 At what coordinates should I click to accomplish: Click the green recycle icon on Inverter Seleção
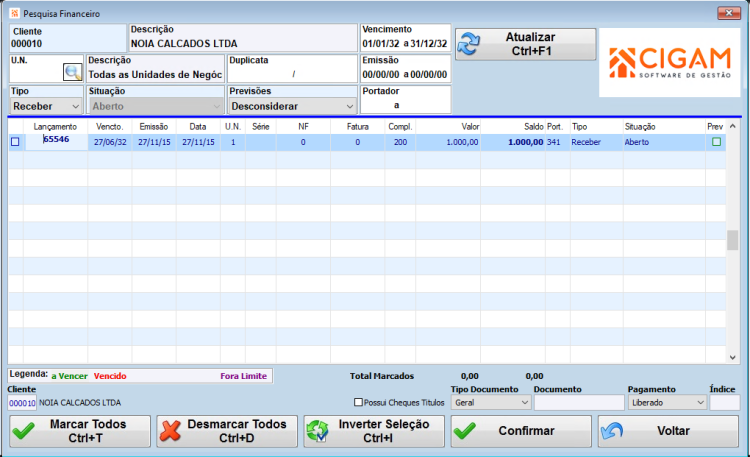coord(318,431)
